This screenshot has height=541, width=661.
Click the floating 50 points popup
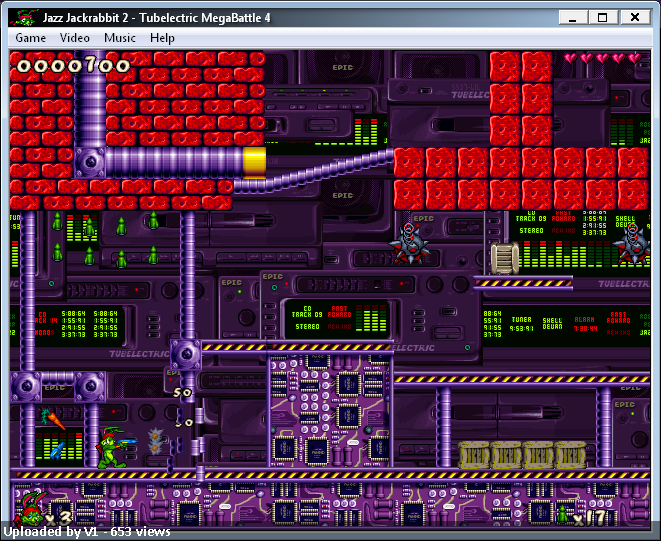click(183, 393)
